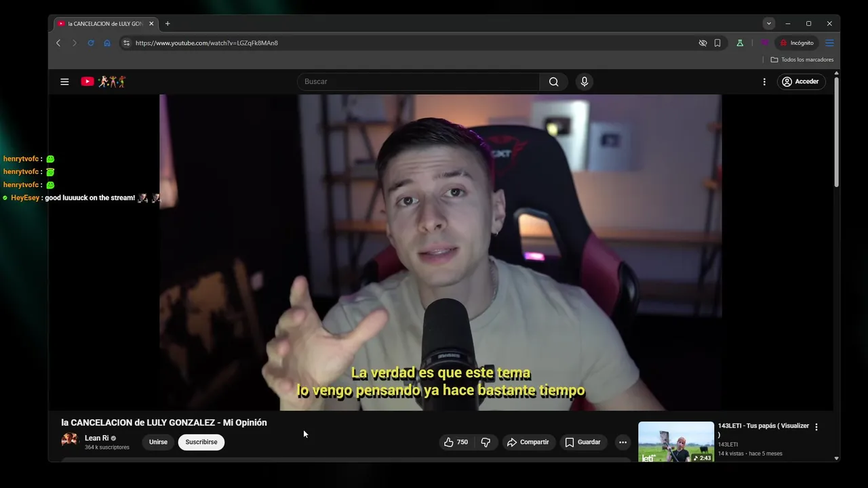Viewport: 868px width, 488px height.
Task: Open YouTube settings three-dot menu
Action: click(764, 81)
